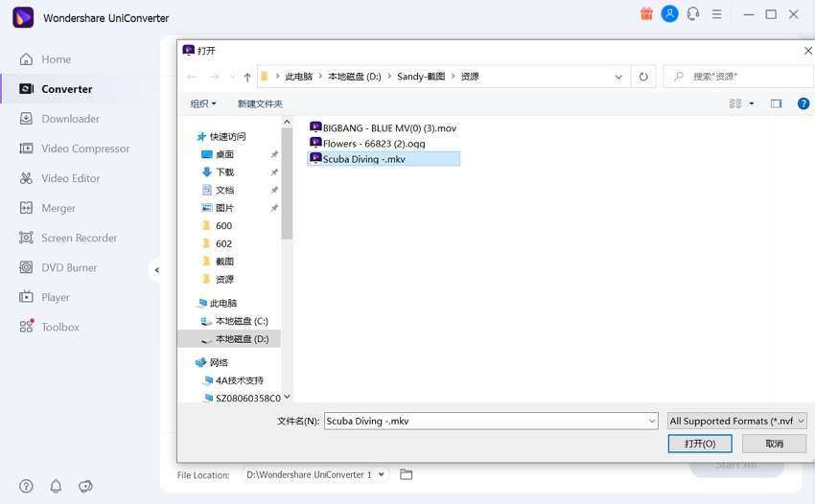Image resolution: width=815 pixels, height=504 pixels.
Task: Click 新建文件夹 new folder button
Action: pyautogui.click(x=260, y=103)
